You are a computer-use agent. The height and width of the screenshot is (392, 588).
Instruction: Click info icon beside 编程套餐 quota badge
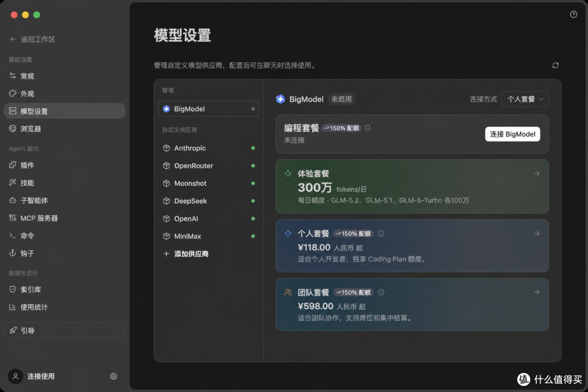tap(367, 128)
